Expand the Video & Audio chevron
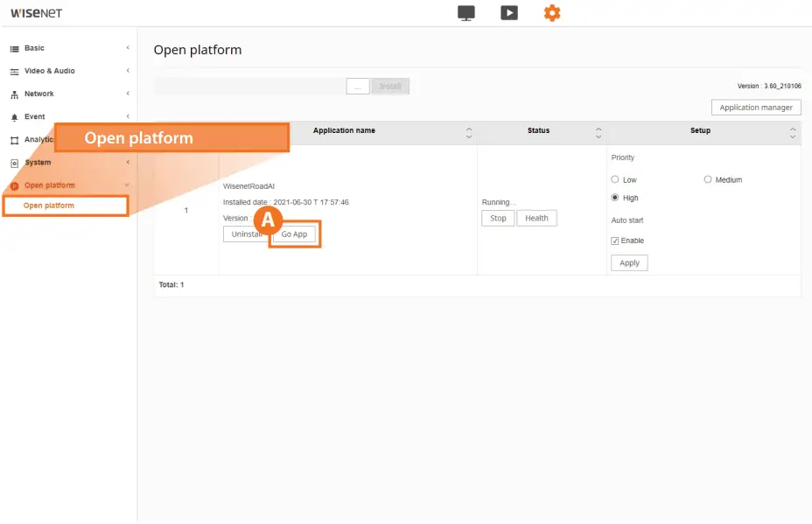The image size is (812, 524). (x=128, y=70)
